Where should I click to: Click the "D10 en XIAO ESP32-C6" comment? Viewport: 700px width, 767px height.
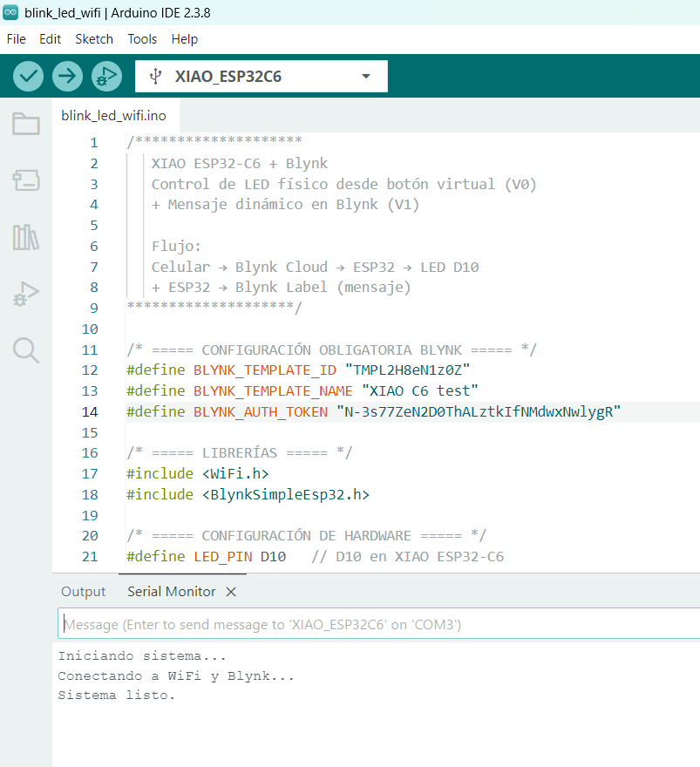407,557
